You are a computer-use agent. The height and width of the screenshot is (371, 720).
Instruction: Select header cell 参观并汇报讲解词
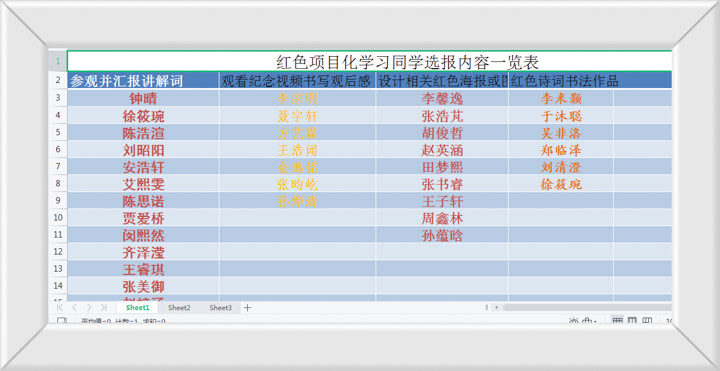[143, 80]
